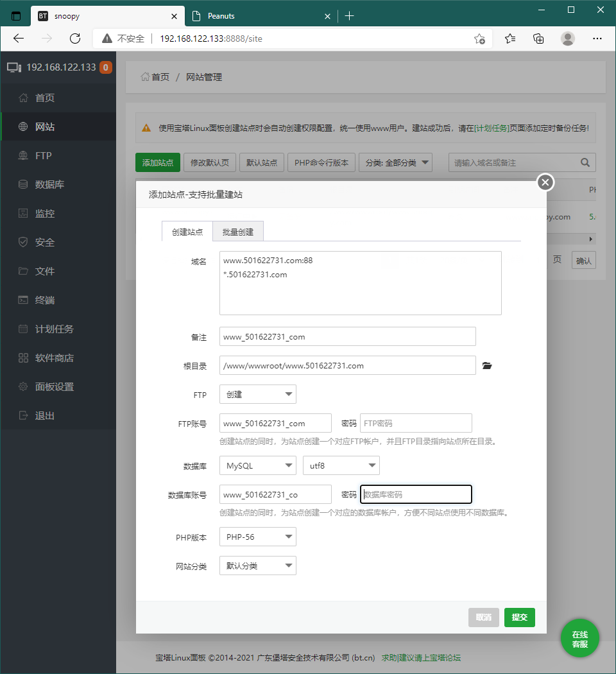The height and width of the screenshot is (674, 616).
Task: Expand the 默认分类 site category dropdown
Action: [258, 566]
